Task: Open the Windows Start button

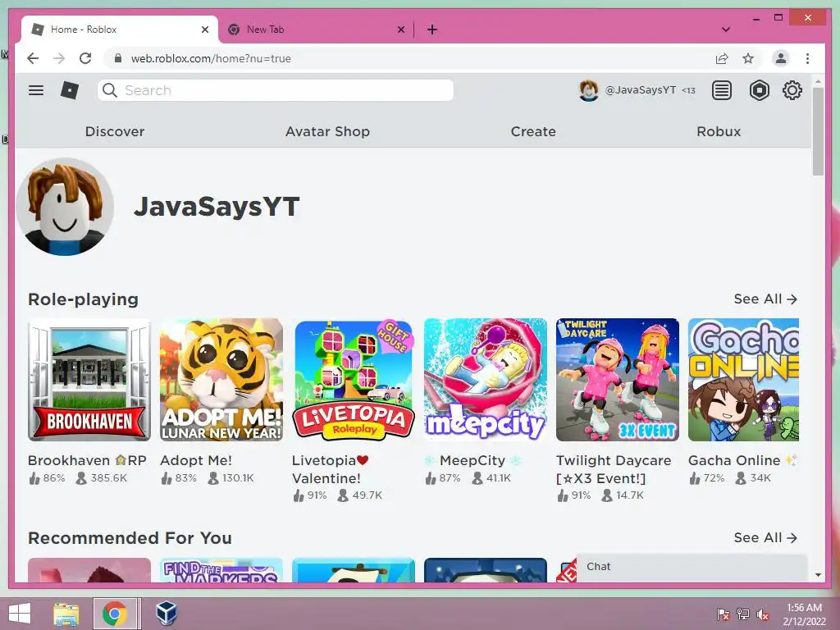Action: pos(20,614)
